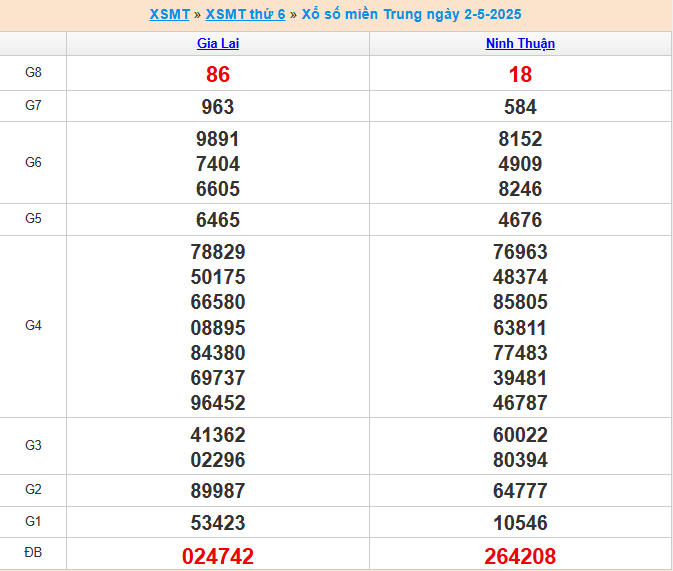Screen dimensions: 673x571
Task: Select Gia Lai G7 number 963
Action: (218, 107)
